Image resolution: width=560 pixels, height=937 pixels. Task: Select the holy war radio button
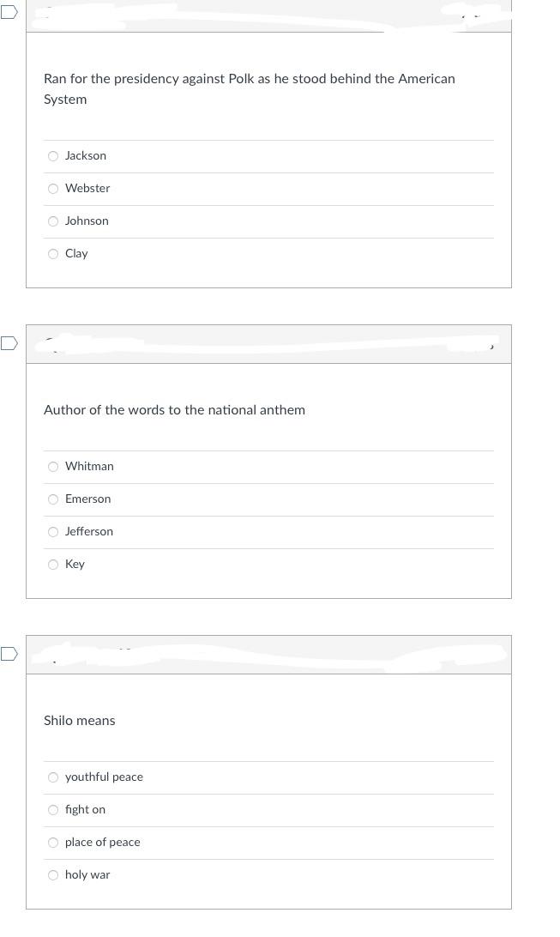coord(53,875)
